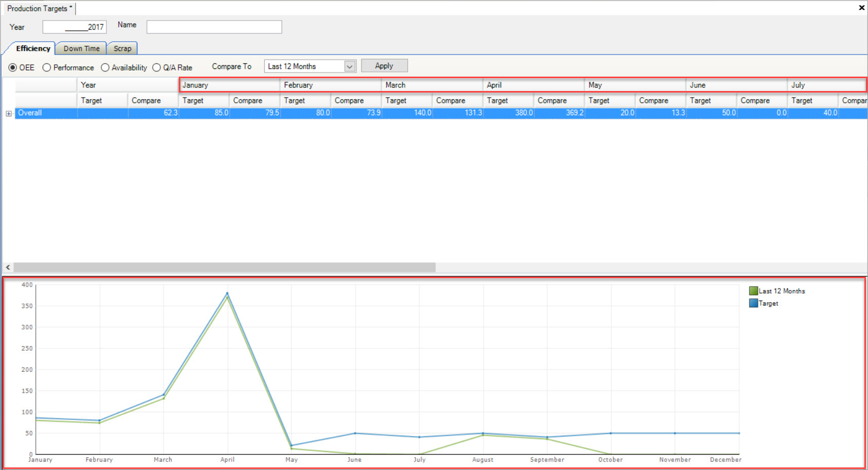Click the July column header
The image size is (868, 470).
(x=827, y=85)
